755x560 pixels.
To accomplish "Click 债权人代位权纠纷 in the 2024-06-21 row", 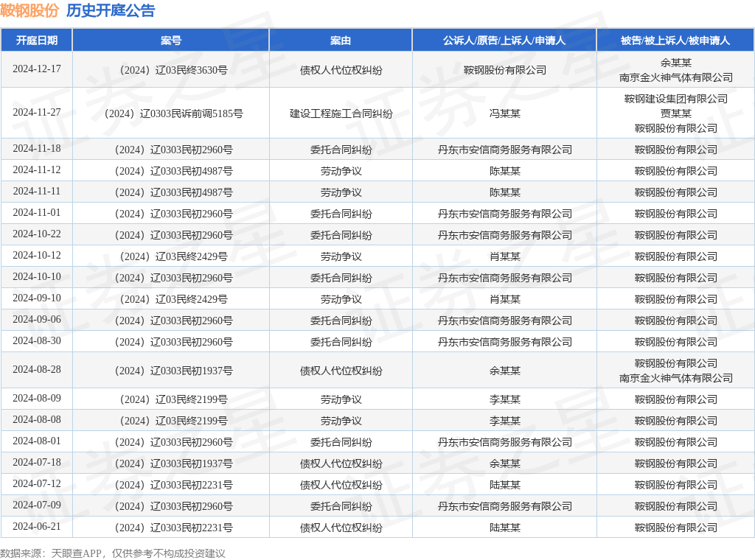I will 341,528.
